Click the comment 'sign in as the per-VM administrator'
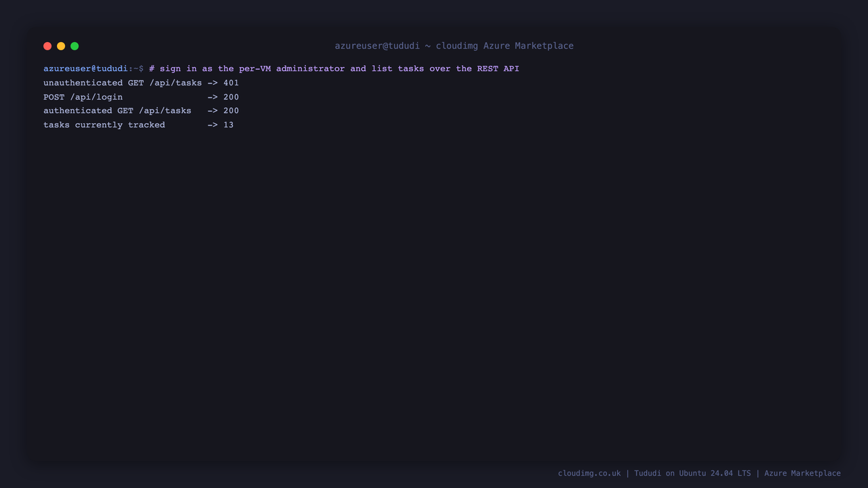This screenshot has width=868, height=488. click(252, 68)
